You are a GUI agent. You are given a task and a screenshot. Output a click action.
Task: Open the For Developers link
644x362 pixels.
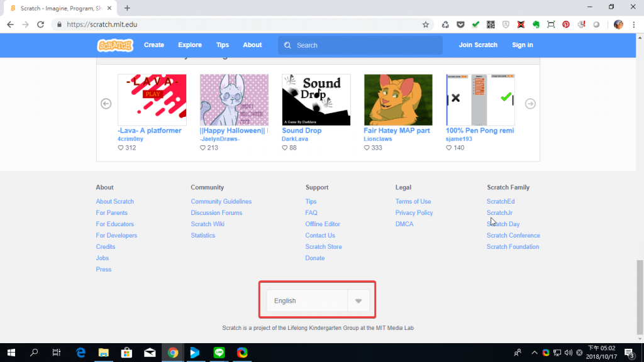coord(116,236)
